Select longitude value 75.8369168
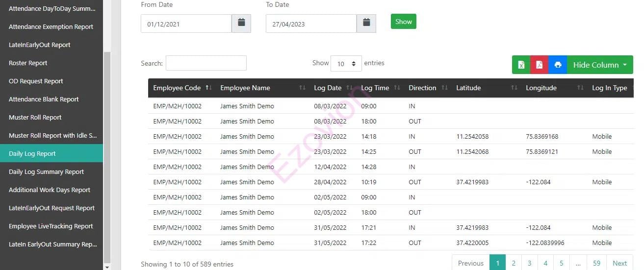This screenshot has width=644, height=270. (542, 136)
